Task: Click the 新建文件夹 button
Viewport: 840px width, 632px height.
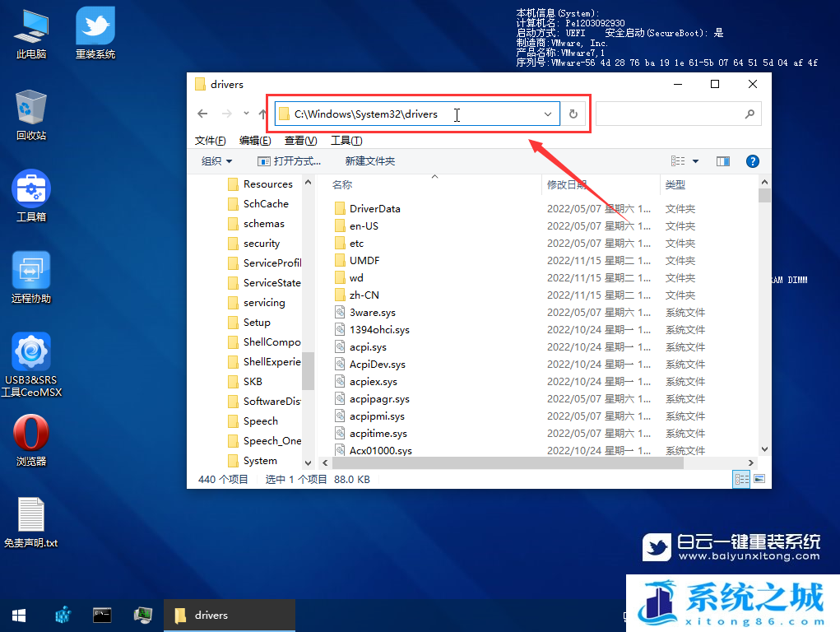Action: coord(369,161)
